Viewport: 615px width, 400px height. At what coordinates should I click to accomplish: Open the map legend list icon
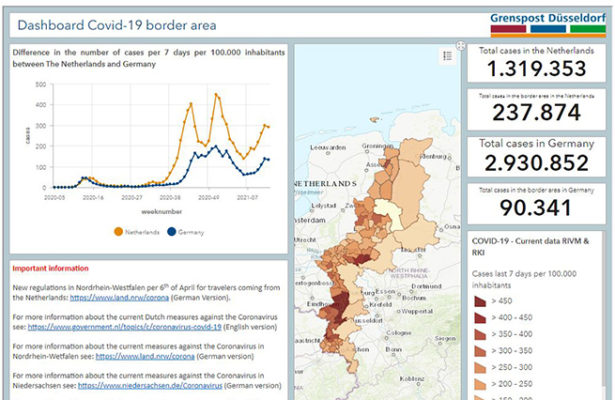[448, 56]
